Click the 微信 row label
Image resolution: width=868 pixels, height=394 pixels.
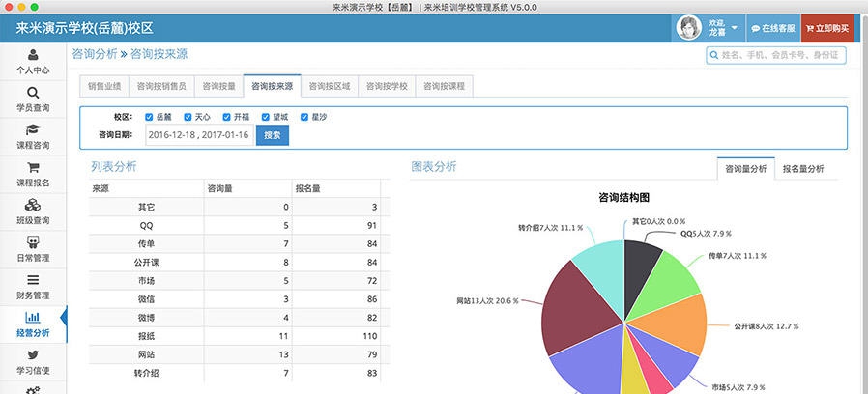[146, 299]
